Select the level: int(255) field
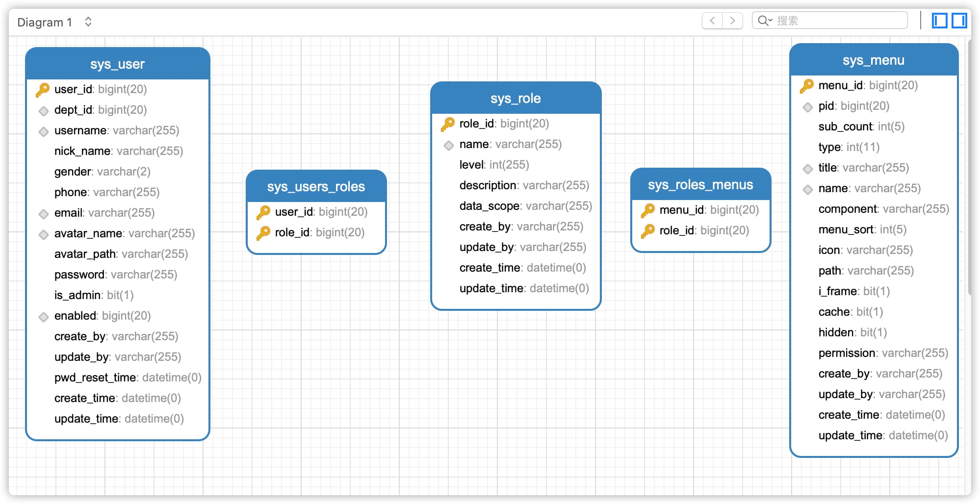Screen dimensions: 980x504 click(x=494, y=165)
